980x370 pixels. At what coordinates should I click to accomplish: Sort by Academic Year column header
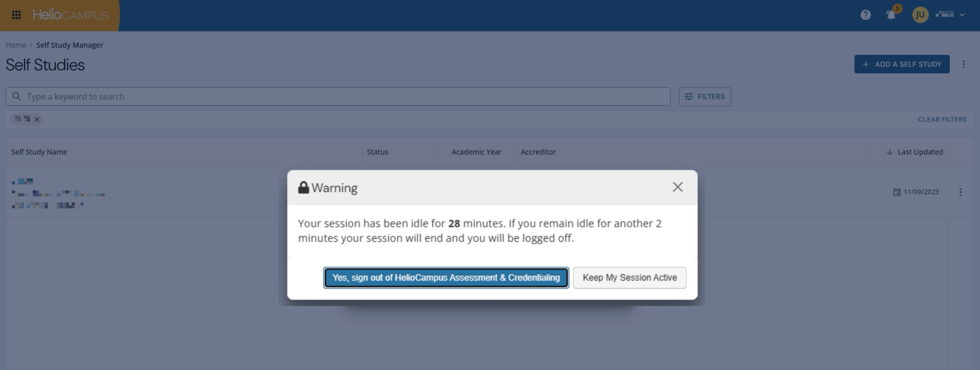(476, 152)
